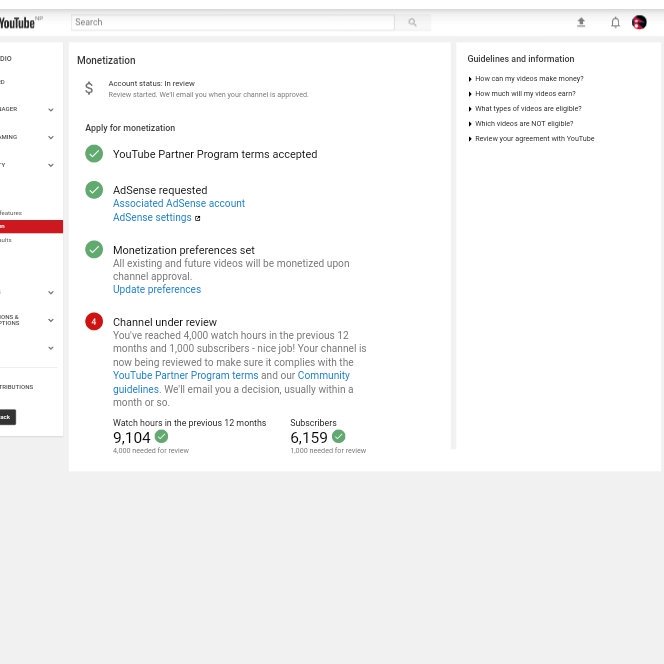This screenshot has width=664, height=664.
Task: Click the dollar sign account status icon
Action: click(x=89, y=88)
